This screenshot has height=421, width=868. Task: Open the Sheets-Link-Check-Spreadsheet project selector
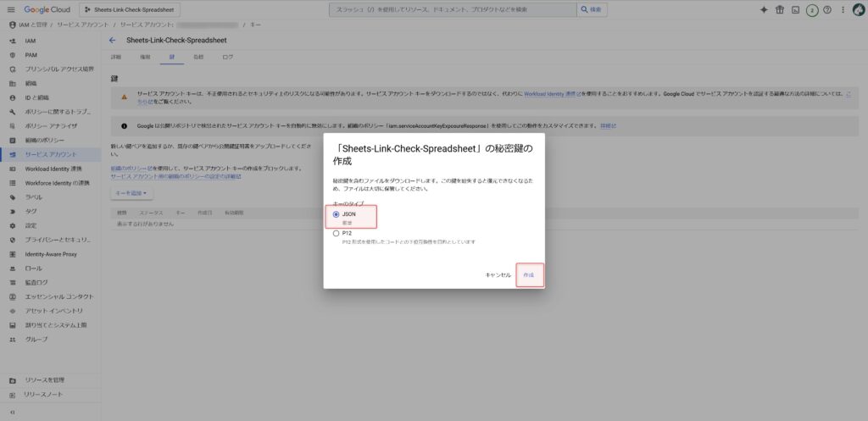pyautogui.click(x=128, y=9)
